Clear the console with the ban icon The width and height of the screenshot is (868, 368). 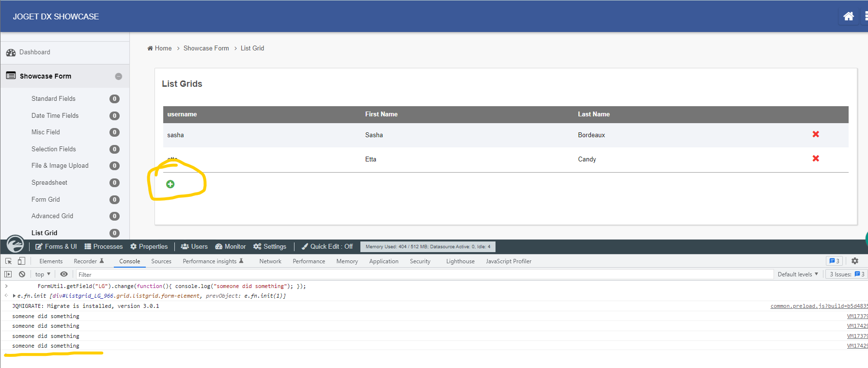tap(22, 274)
